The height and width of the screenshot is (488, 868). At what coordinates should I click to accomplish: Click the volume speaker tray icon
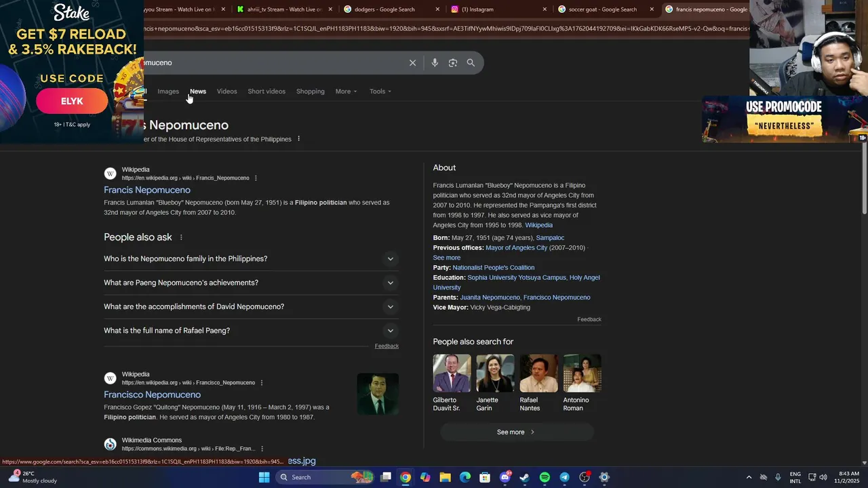(823, 477)
